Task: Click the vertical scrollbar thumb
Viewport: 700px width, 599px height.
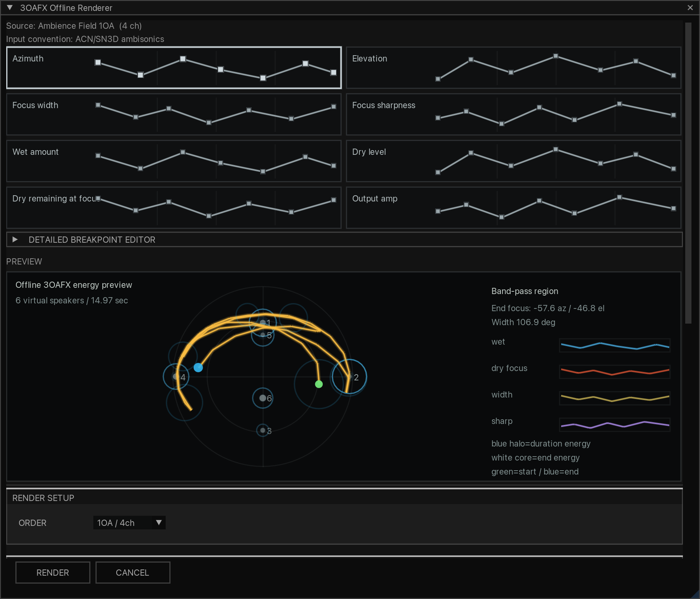Action: (688, 173)
